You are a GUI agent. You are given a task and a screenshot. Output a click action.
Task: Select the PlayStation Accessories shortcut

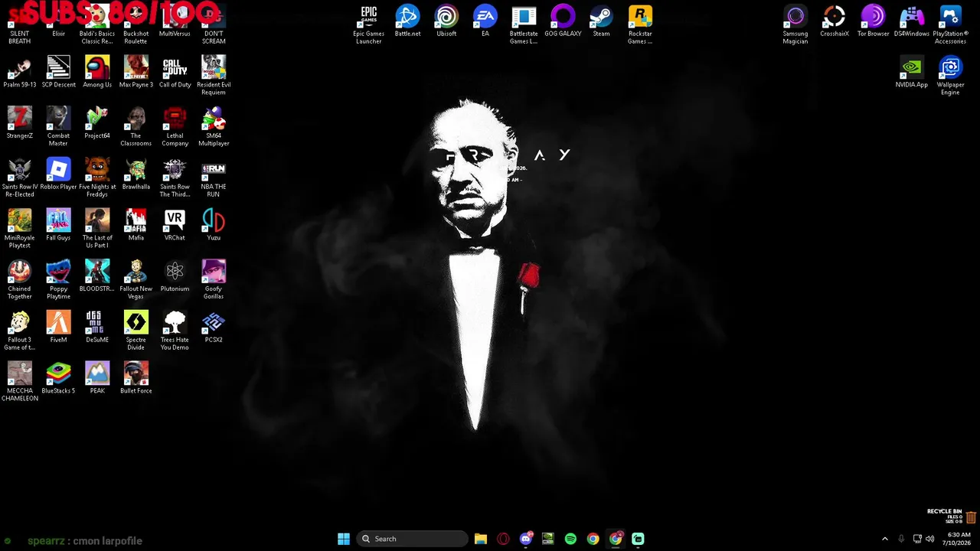(x=950, y=24)
